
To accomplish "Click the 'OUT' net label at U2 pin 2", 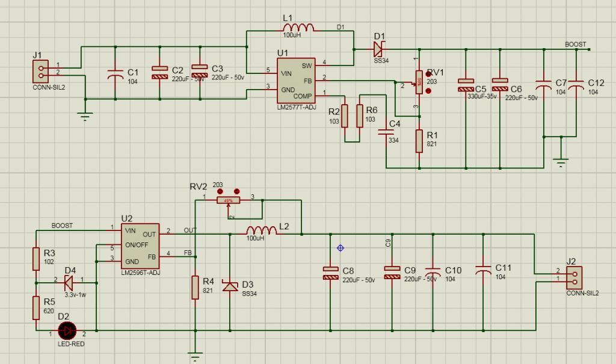I will click(x=190, y=230).
